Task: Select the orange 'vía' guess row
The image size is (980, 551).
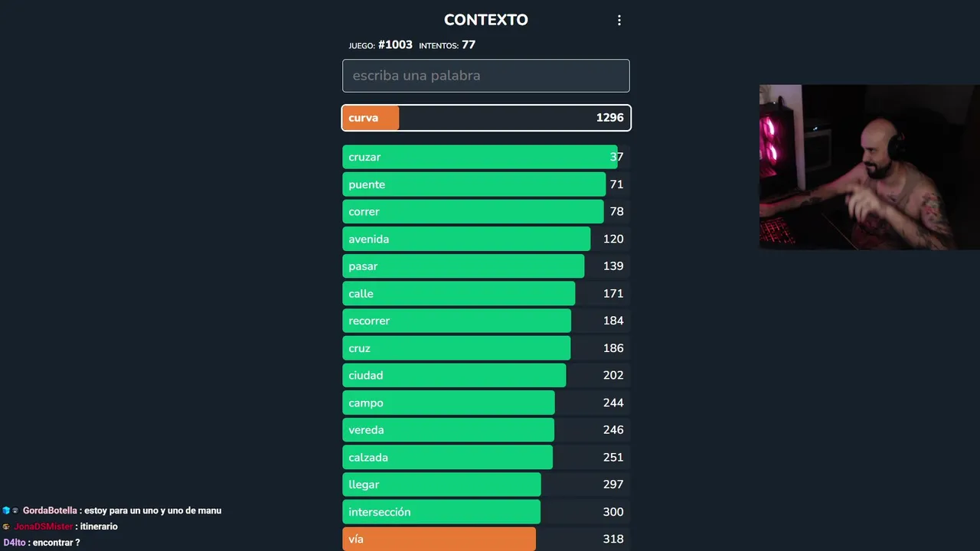Action: [x=485, y=539]
